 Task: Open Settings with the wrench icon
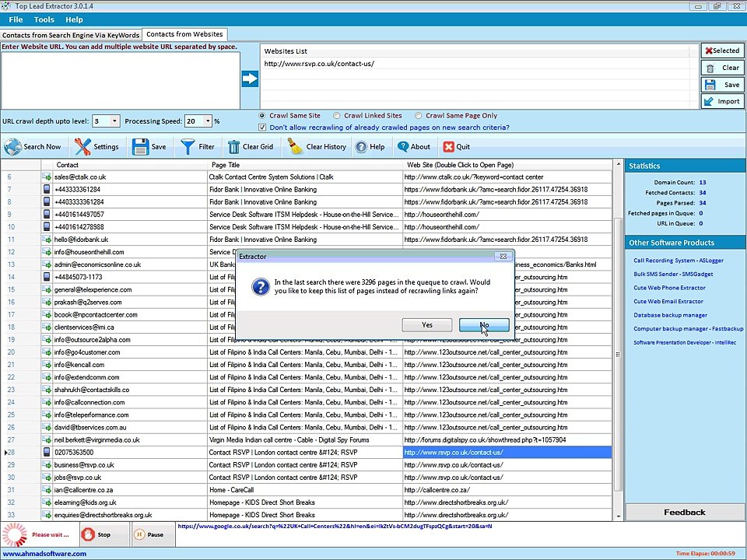(x=82, y=147)
